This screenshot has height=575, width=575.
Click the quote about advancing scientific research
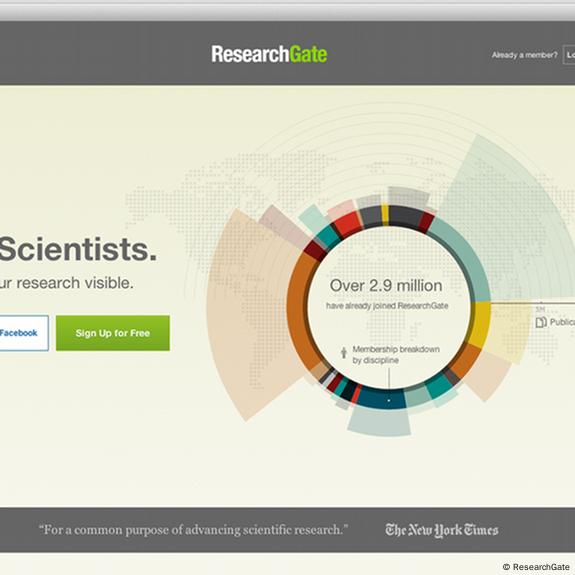(x=193, y=530)
